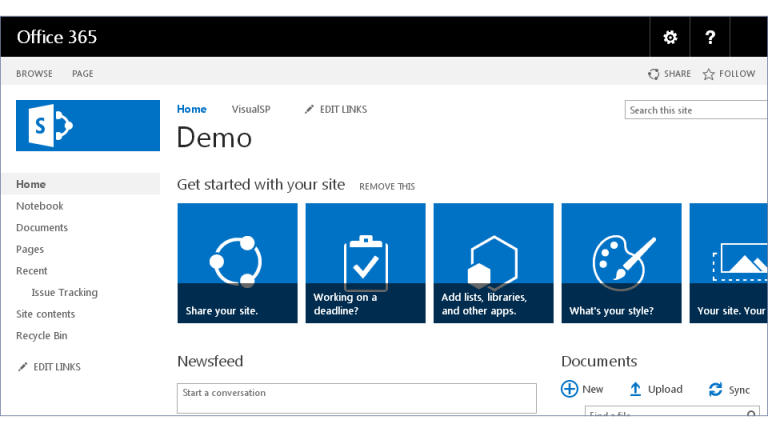
Task: Open Recent in the sidebar
Action: [x=32, y=271]
